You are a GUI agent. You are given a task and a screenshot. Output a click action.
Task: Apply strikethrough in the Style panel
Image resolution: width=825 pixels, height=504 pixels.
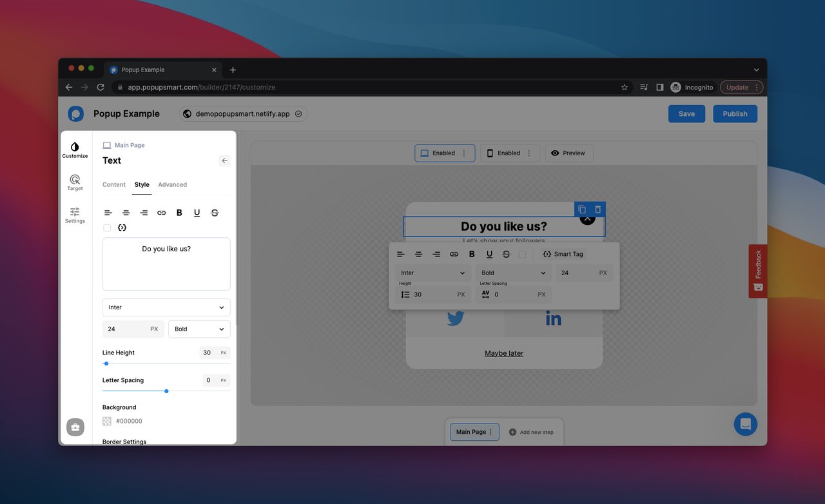tap(214, 213)
